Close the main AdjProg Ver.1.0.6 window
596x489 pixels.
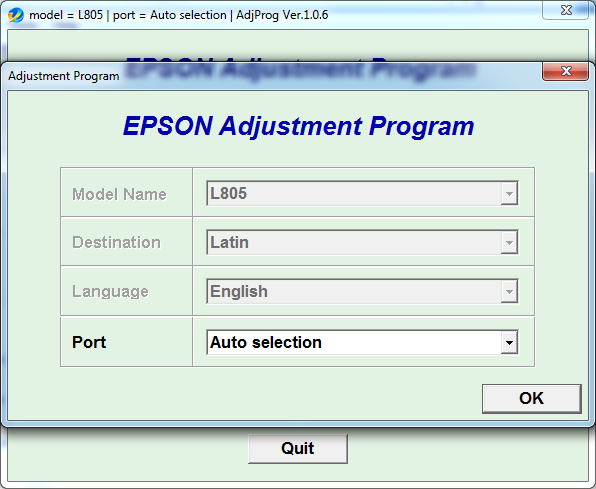(565, 10)
